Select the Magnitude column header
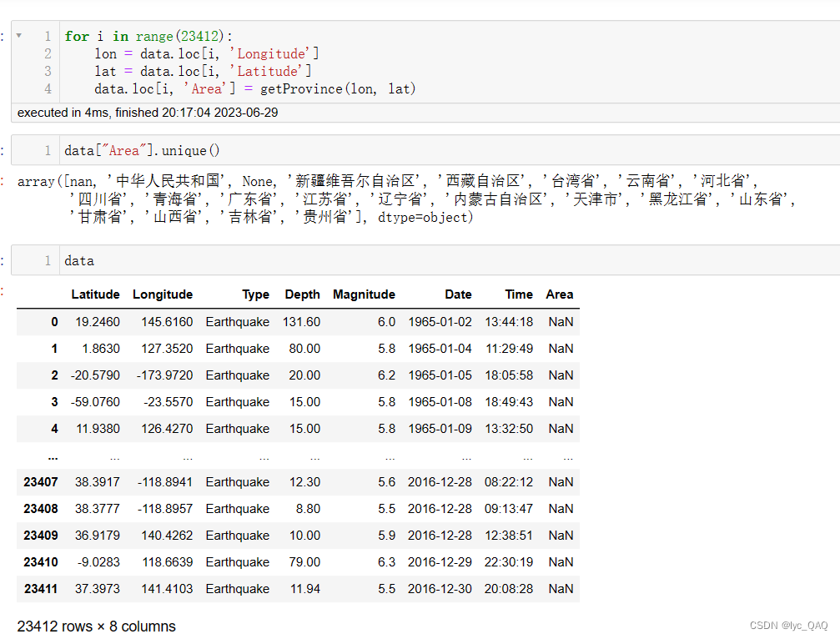840x639 pixels. pos(364,294)
